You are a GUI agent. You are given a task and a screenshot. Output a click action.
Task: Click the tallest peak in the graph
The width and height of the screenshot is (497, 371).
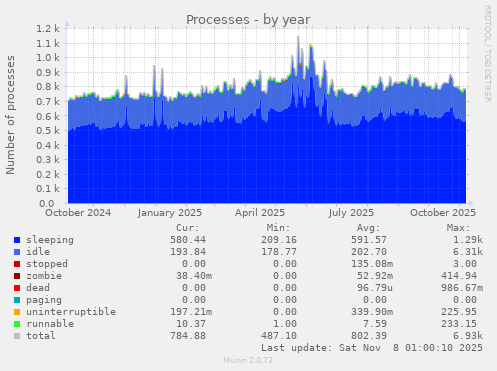[x=298, y=37]
